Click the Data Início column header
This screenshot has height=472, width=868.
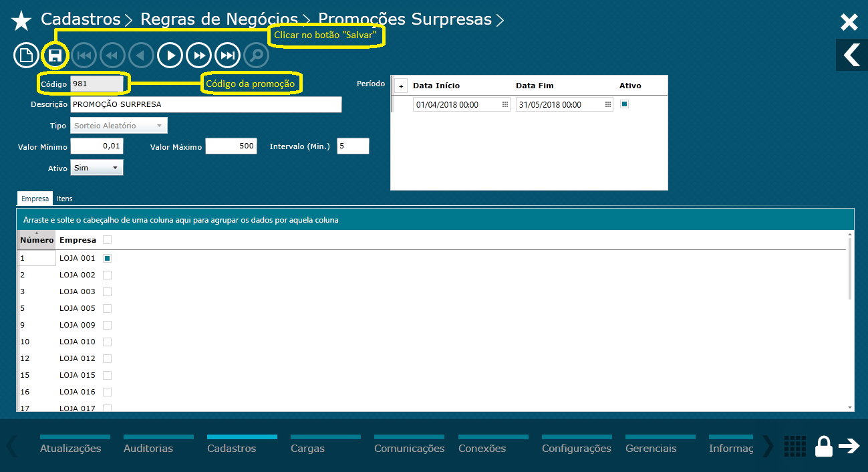pos(436,86)
